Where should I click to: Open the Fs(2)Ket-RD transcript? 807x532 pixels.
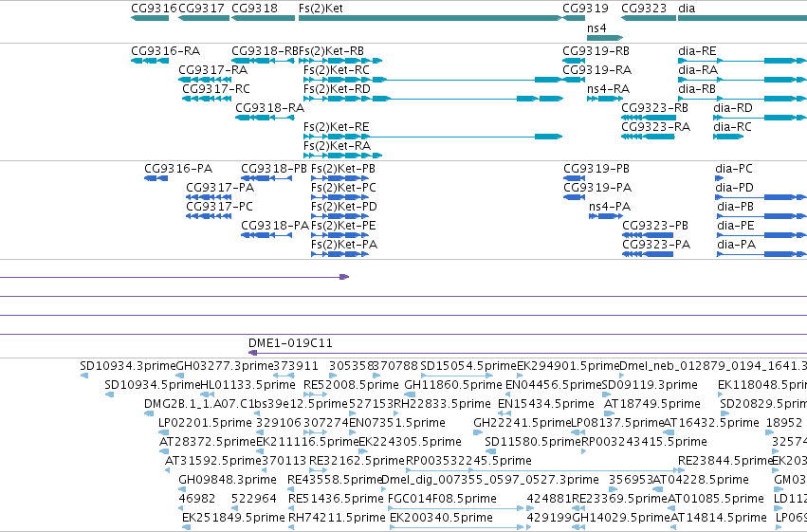tap(432, 99)
